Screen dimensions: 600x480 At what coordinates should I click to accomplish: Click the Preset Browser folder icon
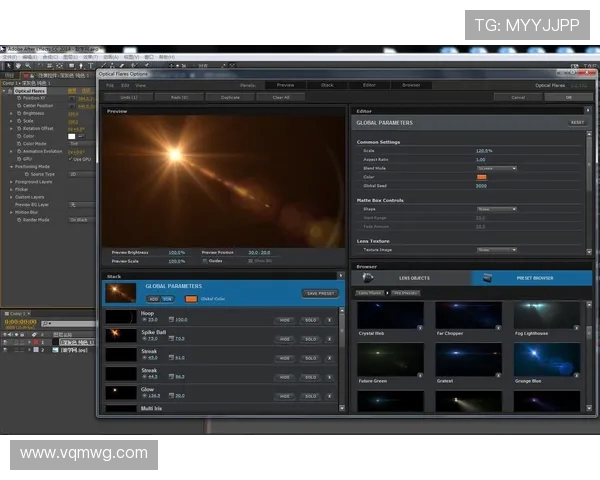tap(487, 278)
